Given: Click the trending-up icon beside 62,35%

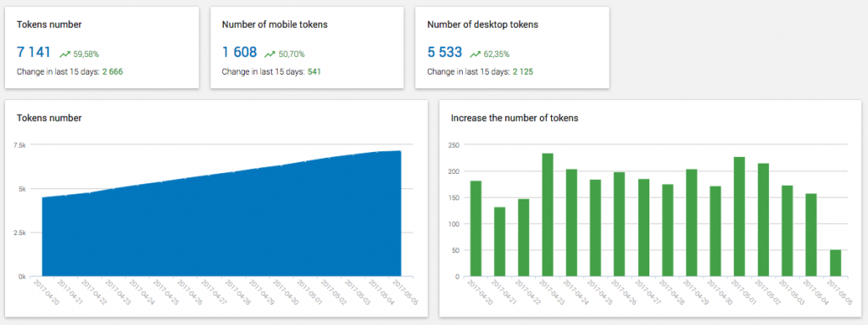Looking at the screenshot, I should [x=476, y=54].
